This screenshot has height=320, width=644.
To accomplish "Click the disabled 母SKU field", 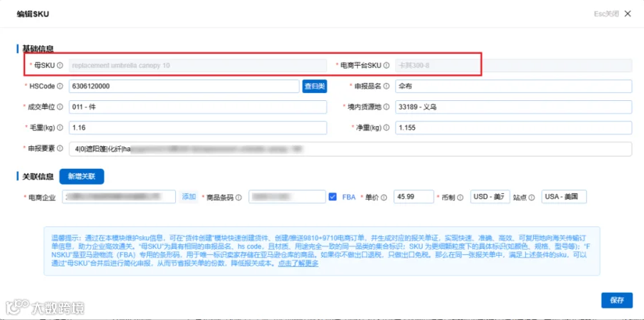I will [198, 65].
